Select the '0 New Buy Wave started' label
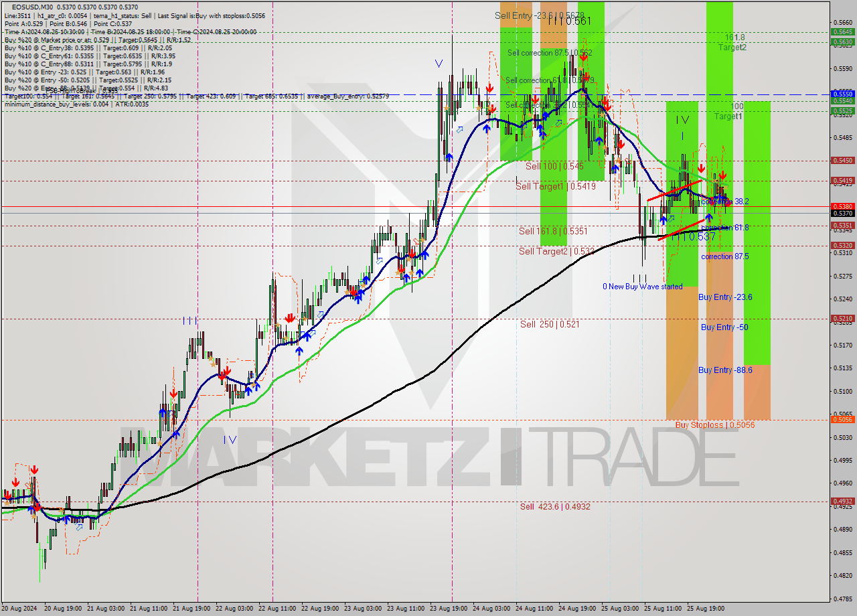The height and width of the screenshot is (616, 857). tap(642, 287)
